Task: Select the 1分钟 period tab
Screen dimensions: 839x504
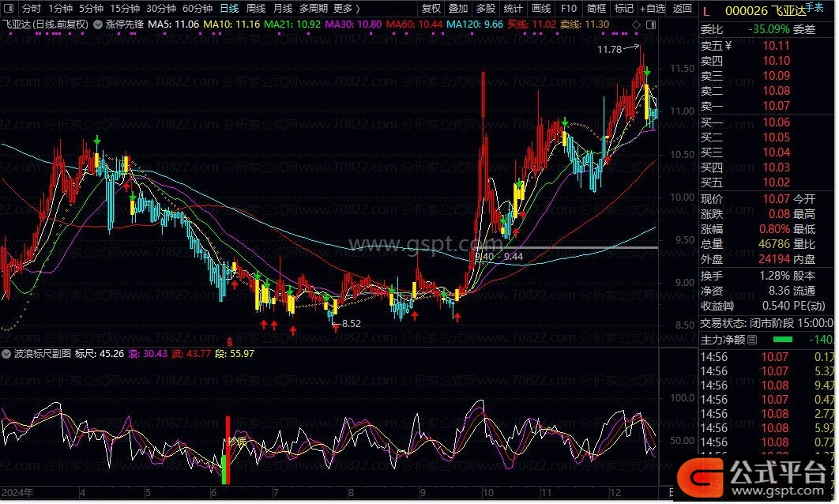Action: (61, 9)
